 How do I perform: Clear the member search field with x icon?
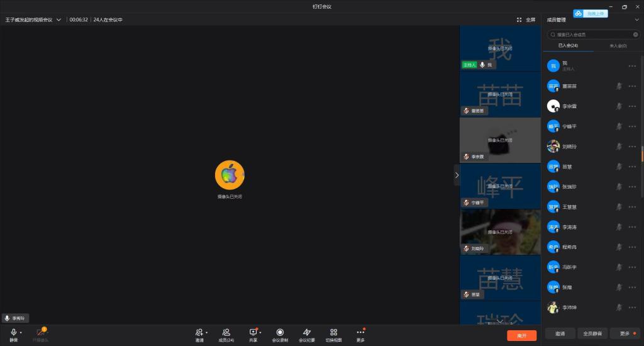[x=635, y=35]
